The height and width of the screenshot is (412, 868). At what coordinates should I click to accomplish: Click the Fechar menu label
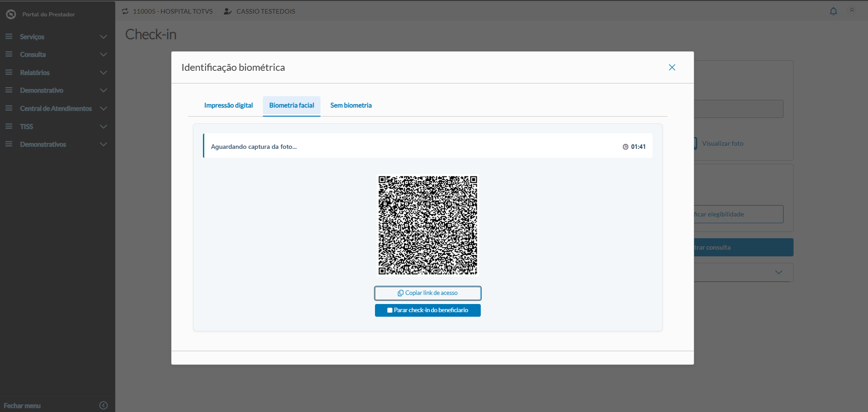click(x=22, y=406)
